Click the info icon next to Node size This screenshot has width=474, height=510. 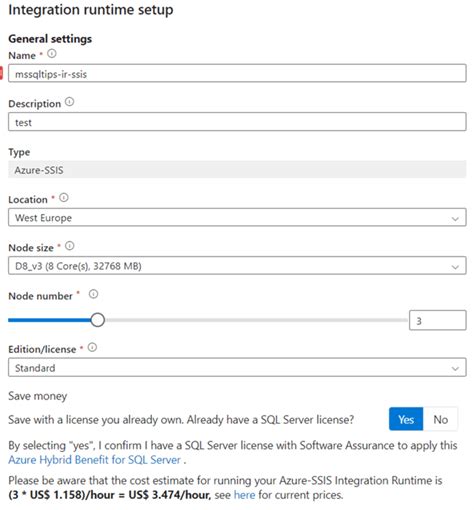pyautogui.click(x=69, y=246)
